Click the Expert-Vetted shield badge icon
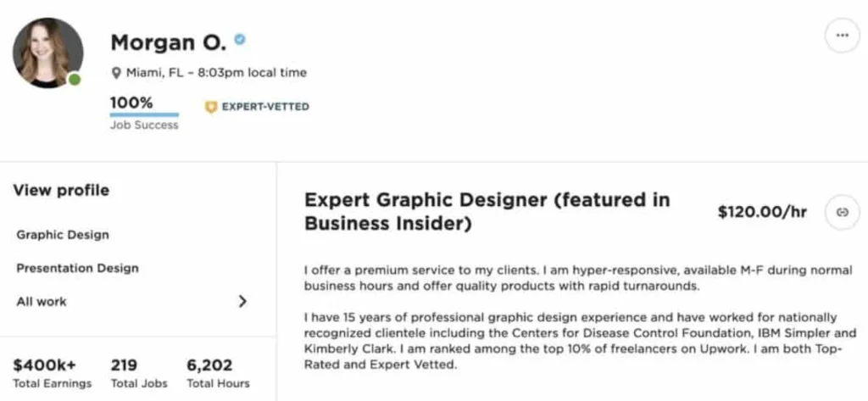868x401 pixels. click(x=210, y=107)
